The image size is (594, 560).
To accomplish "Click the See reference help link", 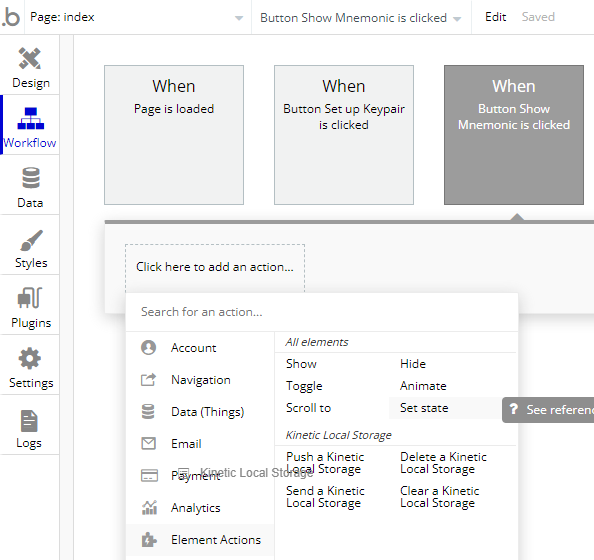I will [x=549, y=410].
